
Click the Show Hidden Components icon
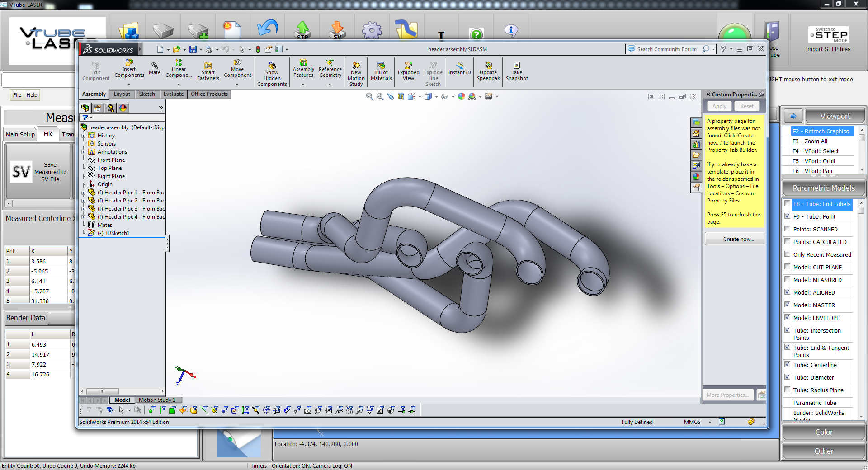coord(272,66)
